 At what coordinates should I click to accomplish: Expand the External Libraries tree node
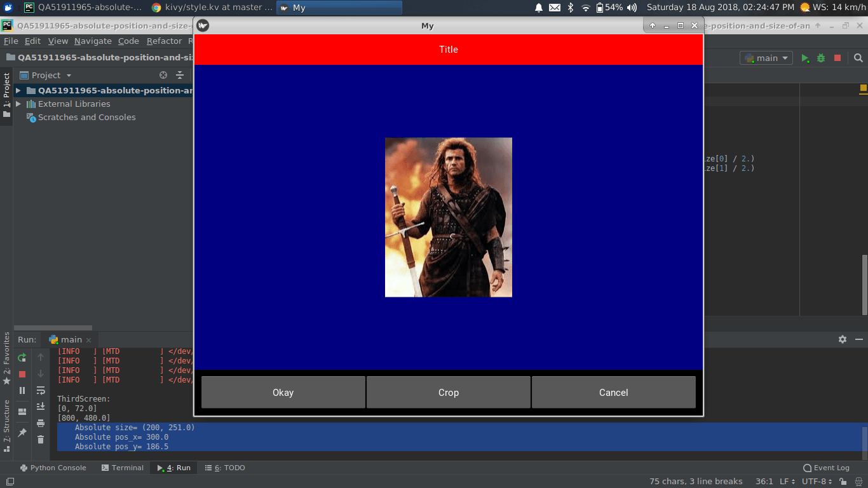pos(18,104)
